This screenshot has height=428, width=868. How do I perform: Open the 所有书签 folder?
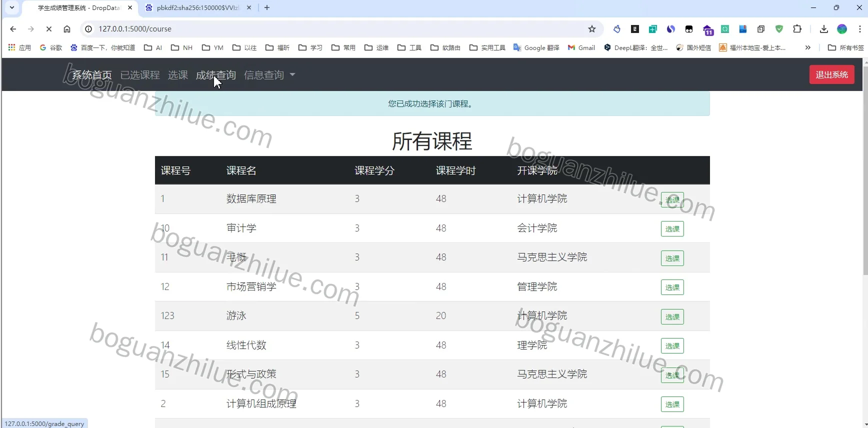coord(846,47)
